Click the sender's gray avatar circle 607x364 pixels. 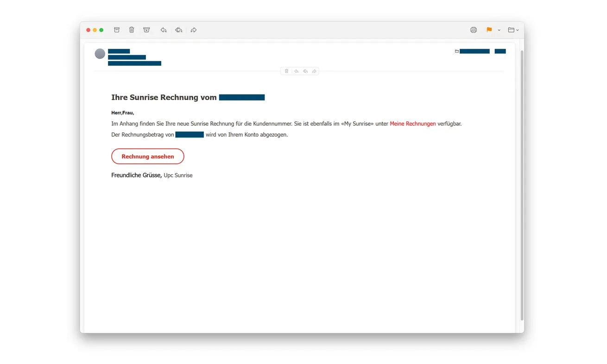[100, 54]
